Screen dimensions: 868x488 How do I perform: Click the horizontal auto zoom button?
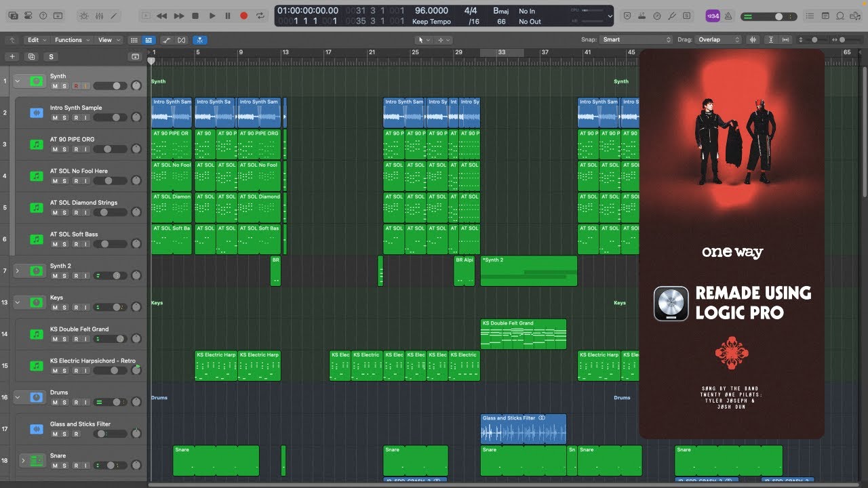pyautogui.click(x=785, y=40)
